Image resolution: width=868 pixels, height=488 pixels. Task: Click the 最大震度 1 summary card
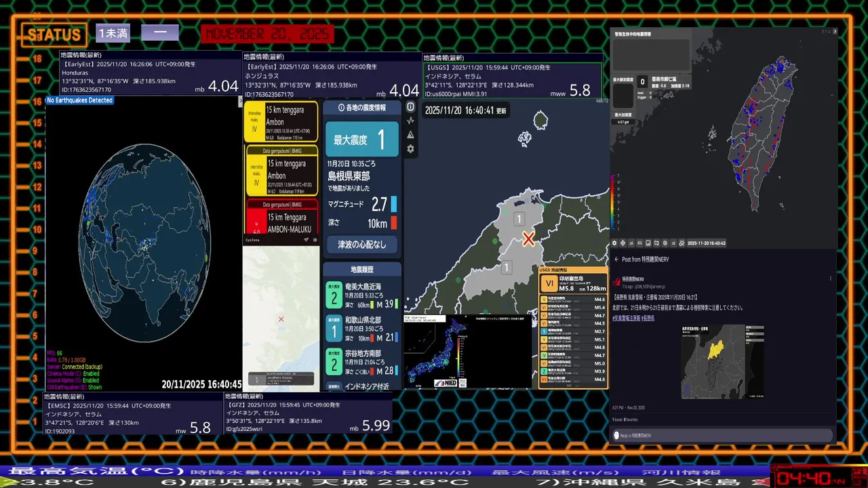[361, 140]
